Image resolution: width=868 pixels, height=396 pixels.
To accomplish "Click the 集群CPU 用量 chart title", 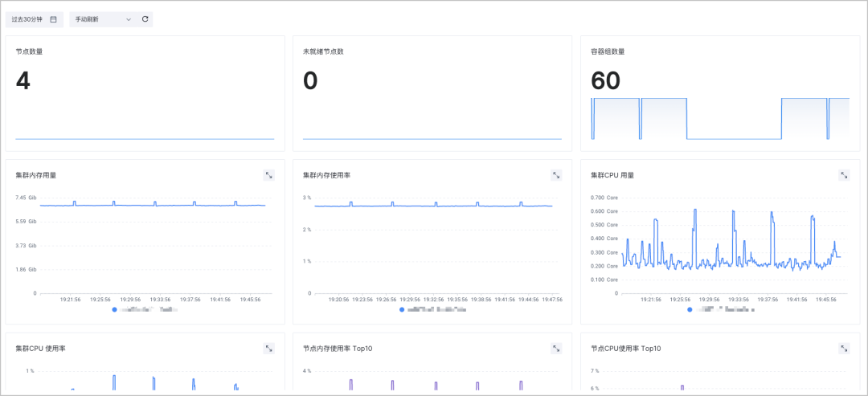I will coord(612,175).
